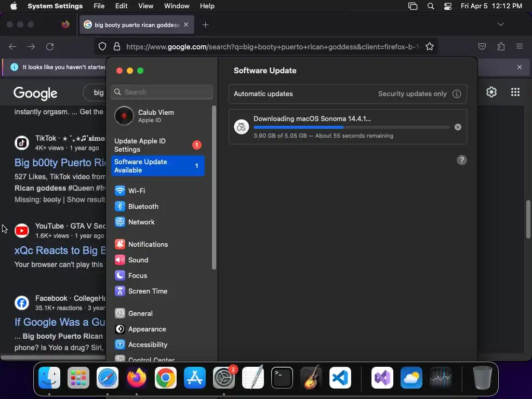Open Launchpad from the Dock
This screenshot has height=399, width=532.
(78, 378)
